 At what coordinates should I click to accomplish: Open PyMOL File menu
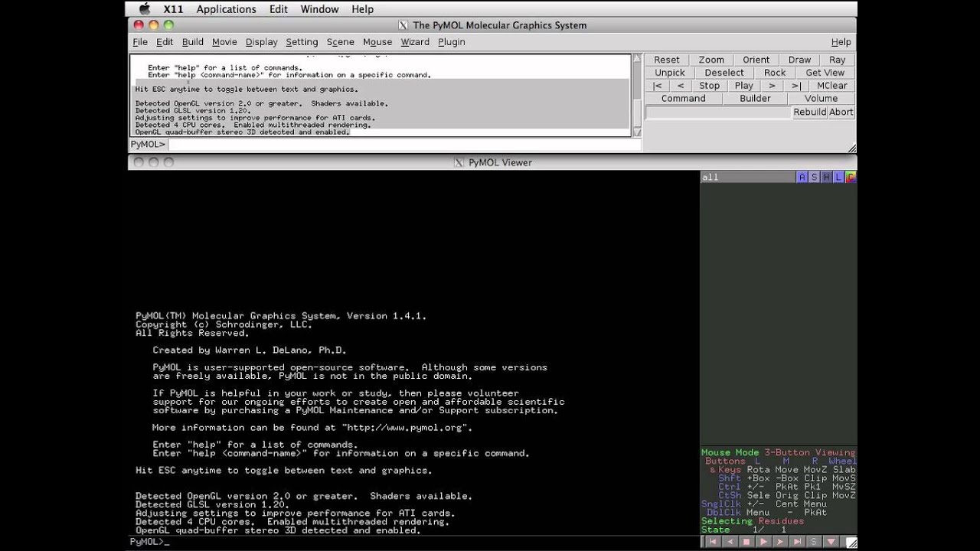point(140,42)
